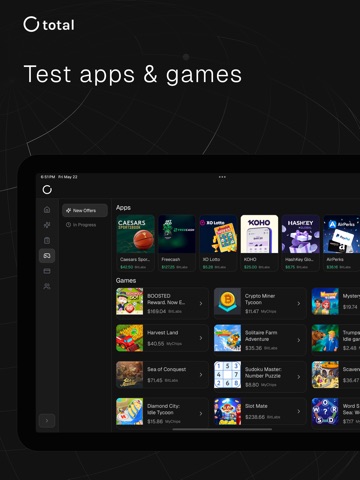
Task: Click the Slot Mate title text
Action: pos(256,406)
